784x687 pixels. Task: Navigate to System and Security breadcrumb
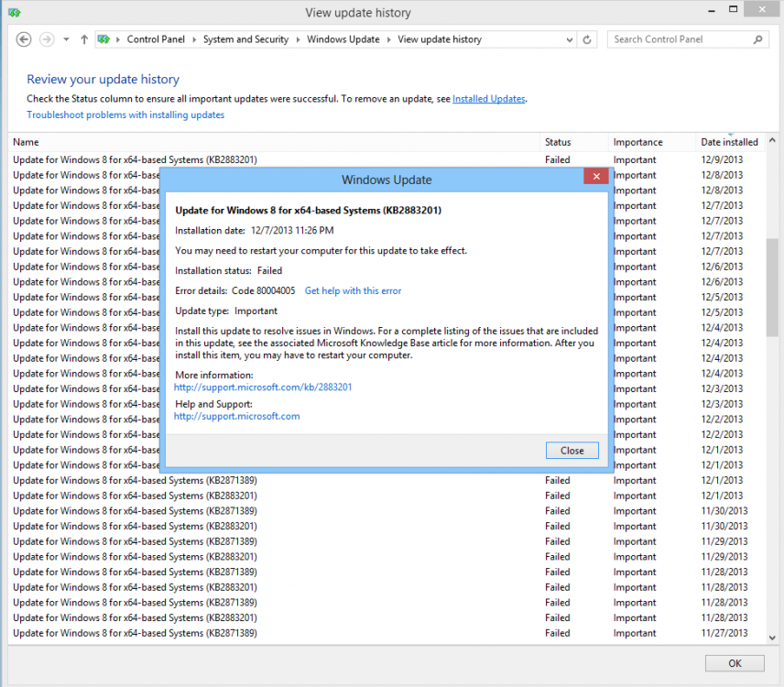[x=245, y=39]
